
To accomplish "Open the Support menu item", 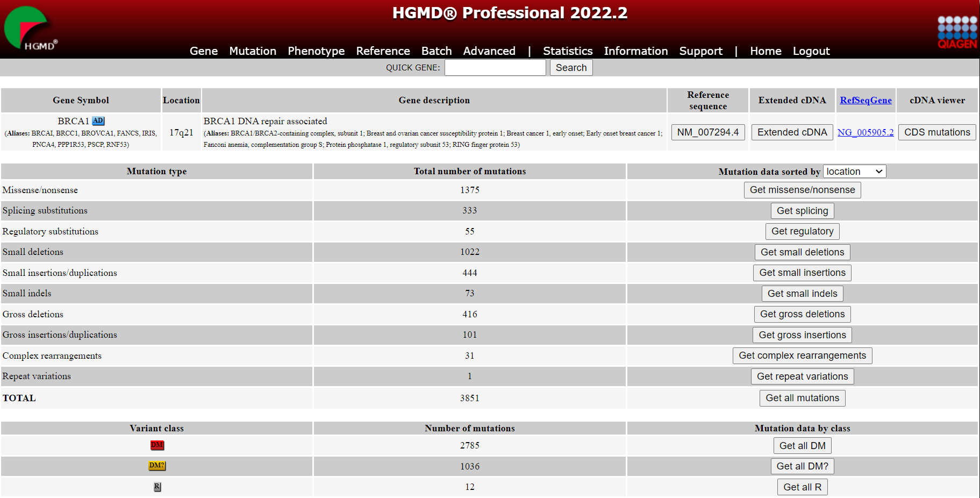I will [x=701, y=51].
